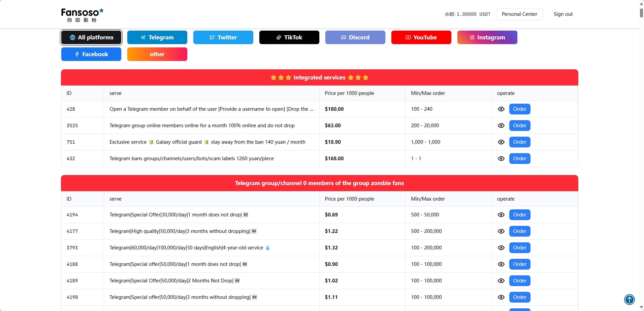This screenshot has width=644, height=311.
Task: Sign out of the account
Action: coord(563,14)
